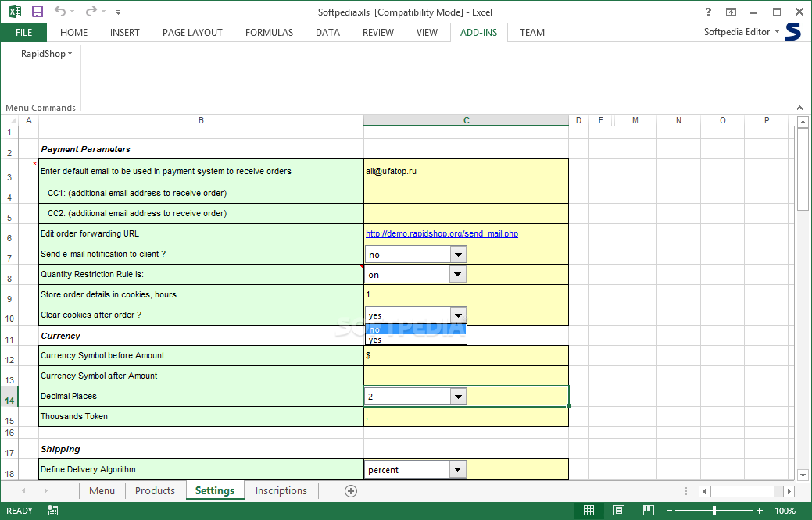Open Quantity Restriction Rule dropdown arrow

click(458, 275)
